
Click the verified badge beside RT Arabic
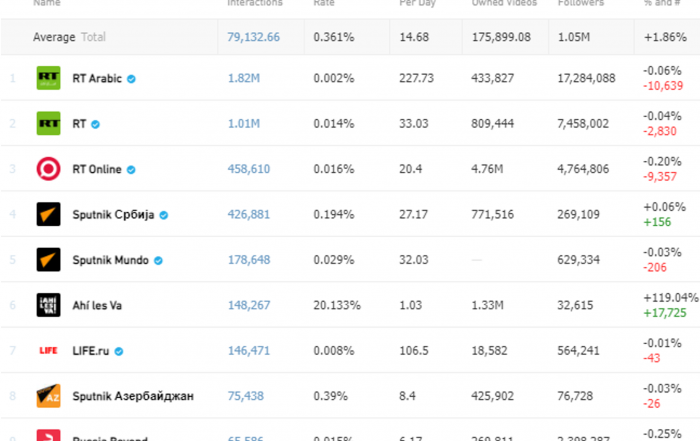(131, 79)
